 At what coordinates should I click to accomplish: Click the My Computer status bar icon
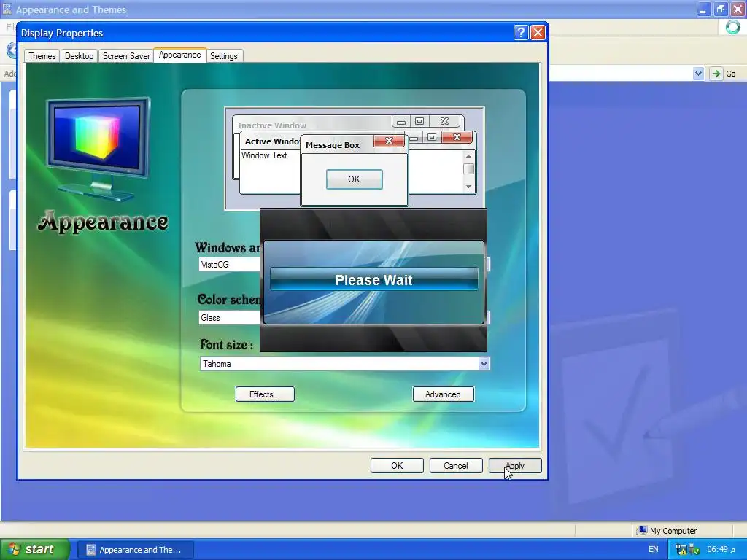pyautogui.click(x=642, y=531)
